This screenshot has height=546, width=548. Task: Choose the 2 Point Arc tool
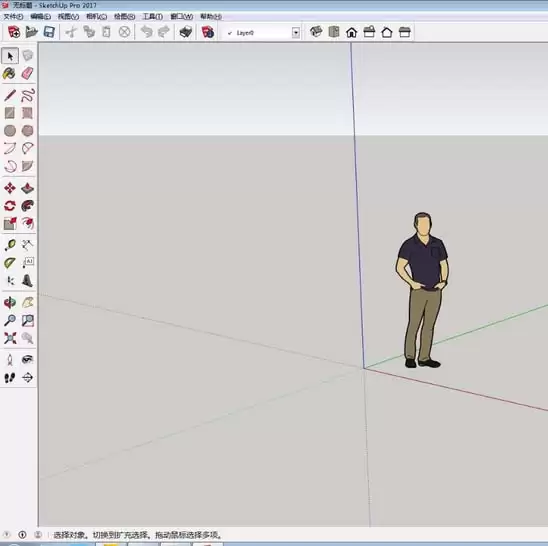(27, 148)
